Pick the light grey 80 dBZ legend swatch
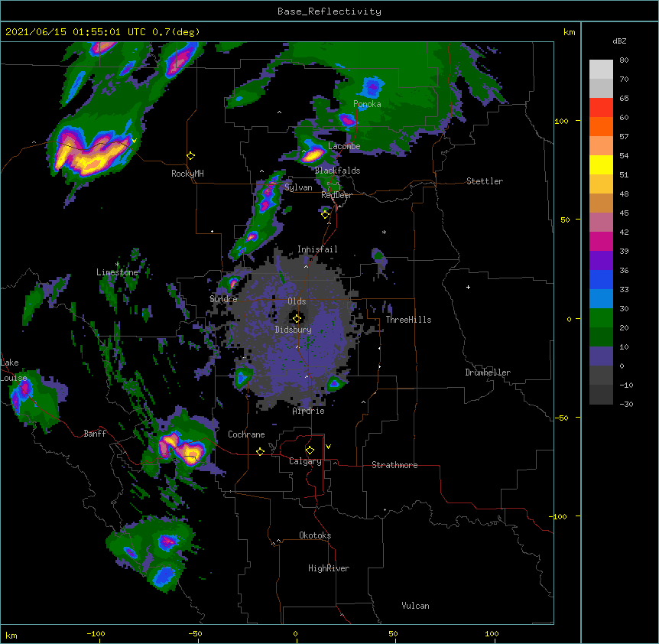Image resolution: width=659 pixels, height=644 pixels. click(601, 70)
